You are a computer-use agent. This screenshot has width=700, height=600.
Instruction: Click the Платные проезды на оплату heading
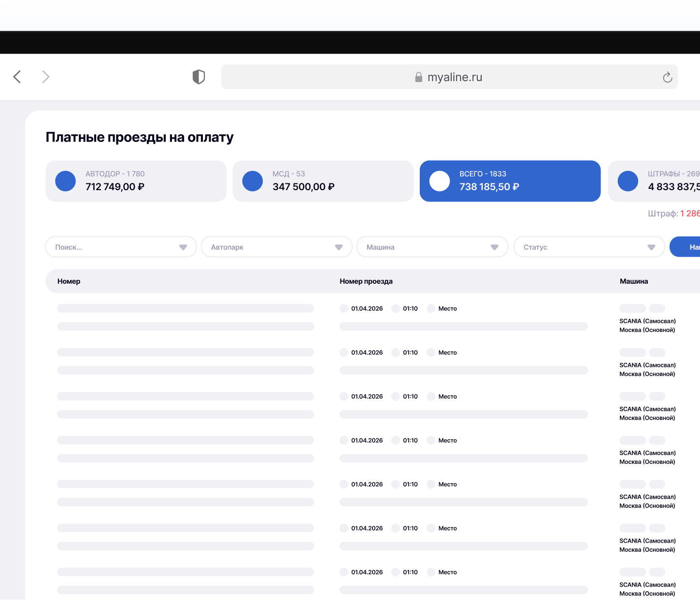[140, 137]
